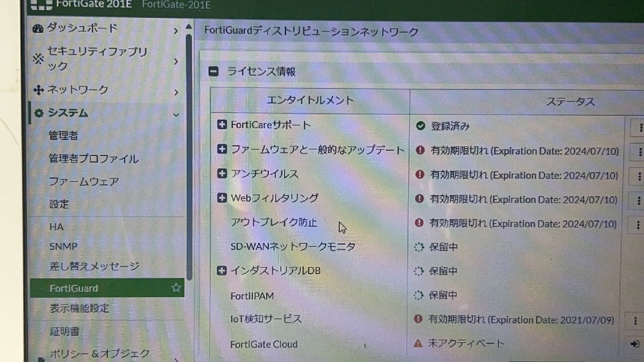Click the エンタイトルメント column header

coord(310,101)
